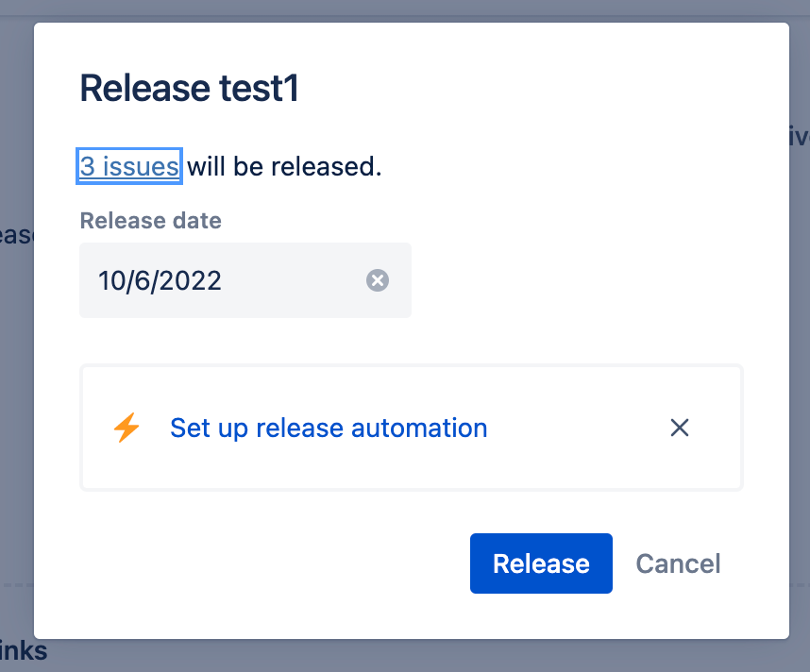
Task: Click the orange lightning bolt automation icon
Action: (x=127, y=428)
